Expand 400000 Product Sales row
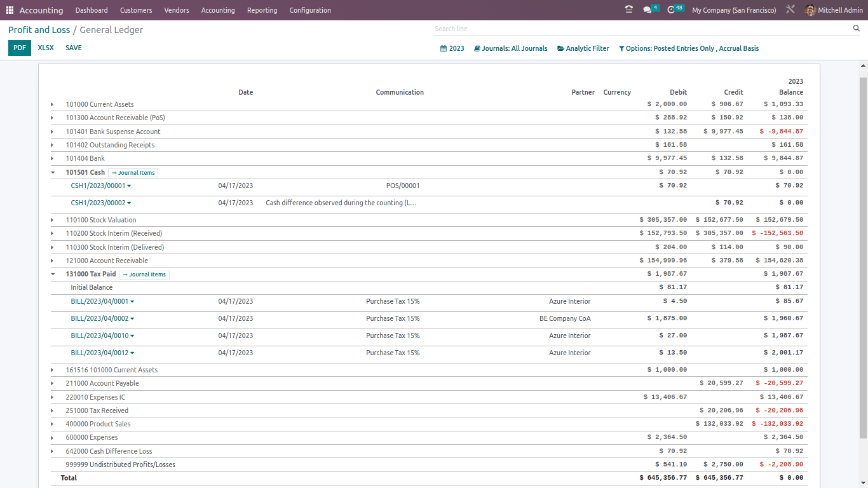The image size is (868, 488). (52, 424)
